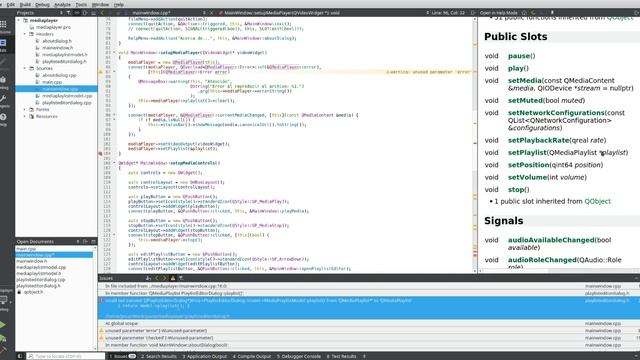Collapse the Sources folder
The width and height of the screenshot is (640, 360).
tap(25, 69)
